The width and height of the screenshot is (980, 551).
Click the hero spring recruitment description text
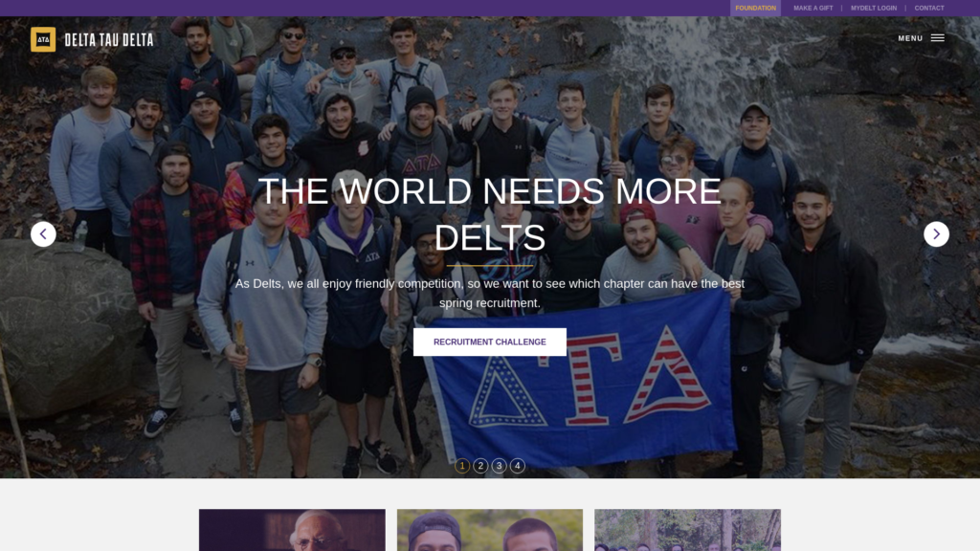(x=490, y=293)
